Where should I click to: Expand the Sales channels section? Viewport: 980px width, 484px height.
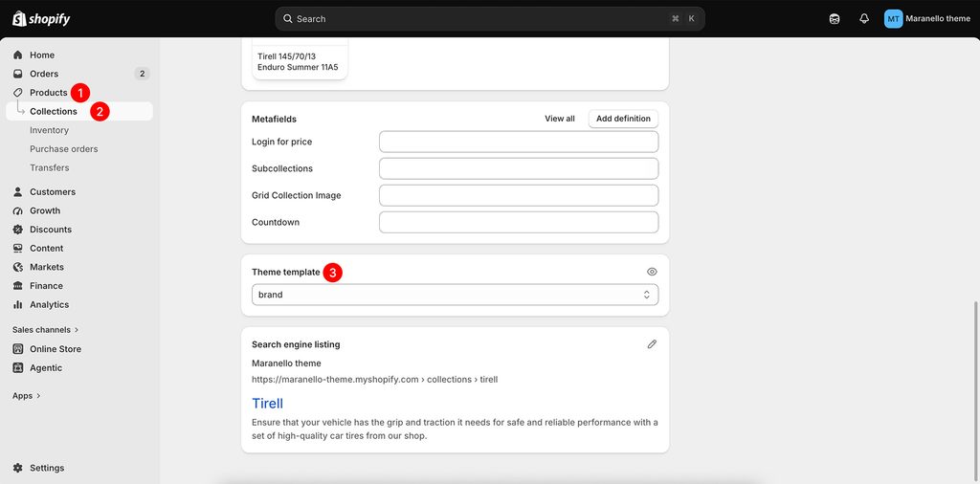(46, 329)
